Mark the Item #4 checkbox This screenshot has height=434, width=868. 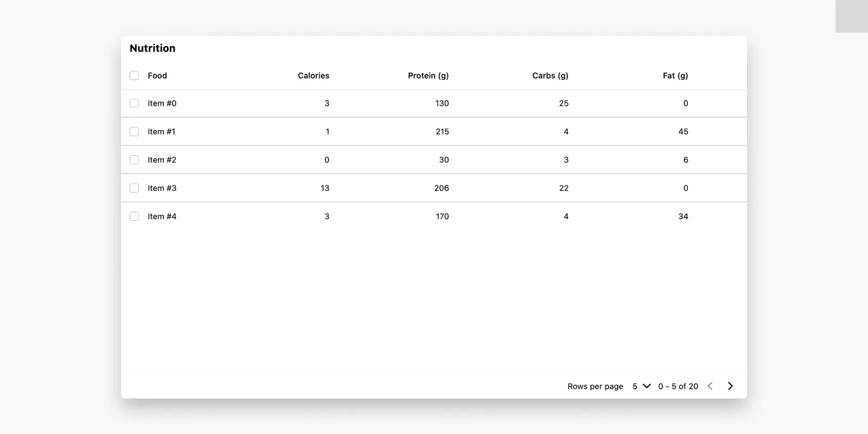[134, 216]
